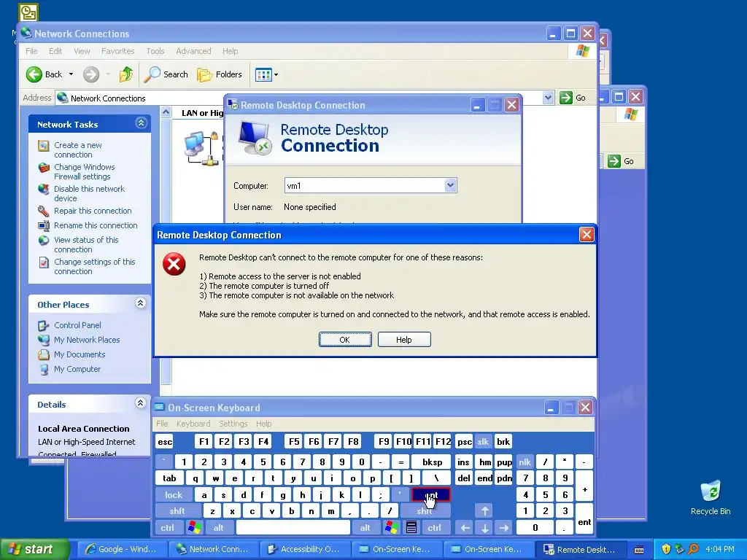Toggle the slk (scroll lock) key
The width and height of the screenshot is (747, 560).
(x=483, y=442)
